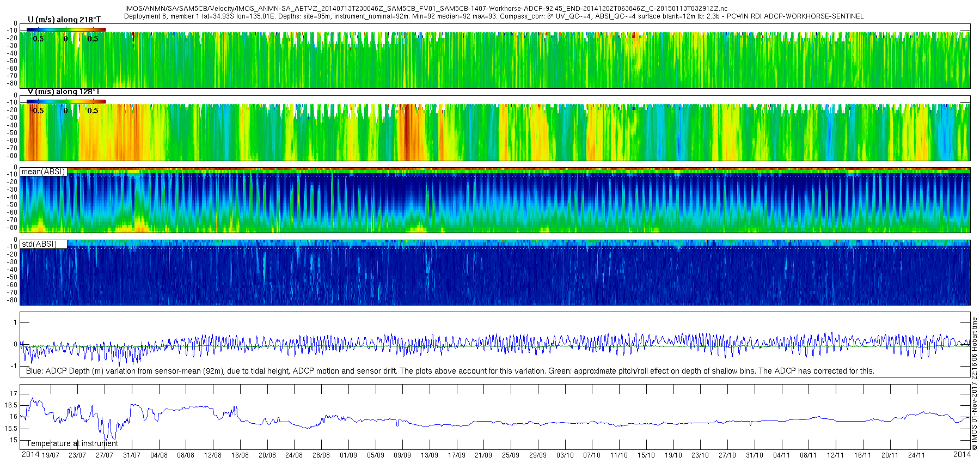Click the 'Temperature at instrument' label

pyautogui.click(x=72, y=443)
